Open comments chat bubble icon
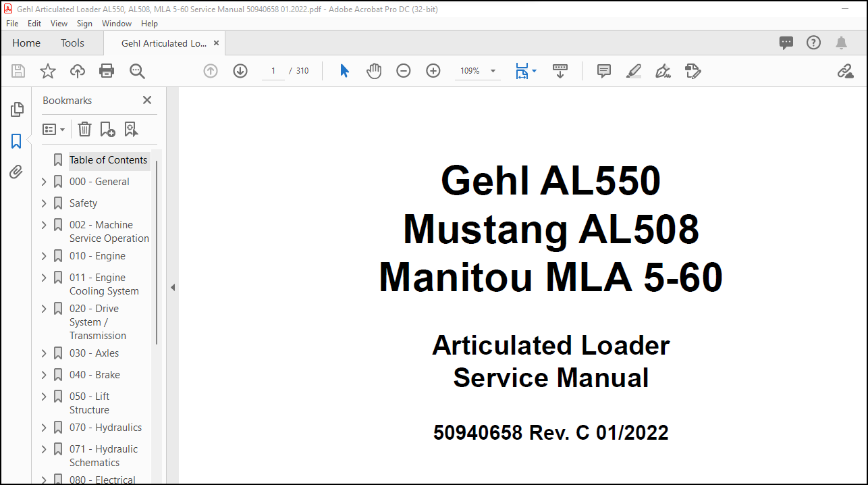Screen dimensions: 868x485 coord(786,43)
